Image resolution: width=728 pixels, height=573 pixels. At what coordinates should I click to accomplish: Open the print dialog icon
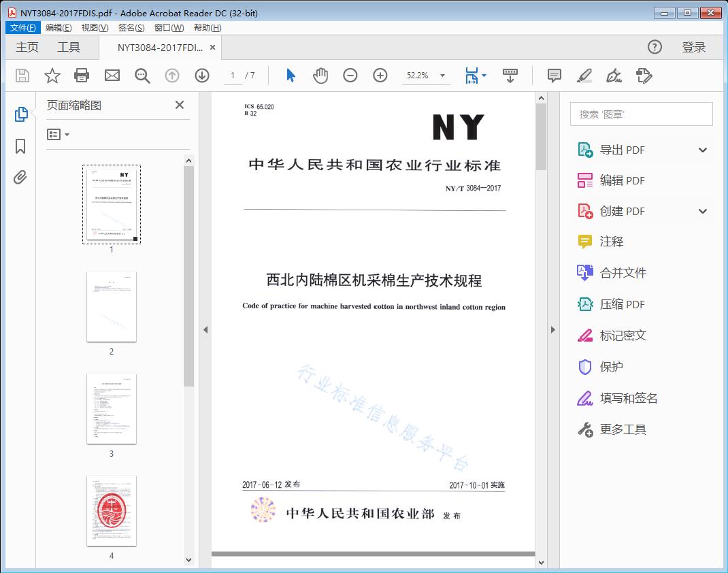click(82, 76)
